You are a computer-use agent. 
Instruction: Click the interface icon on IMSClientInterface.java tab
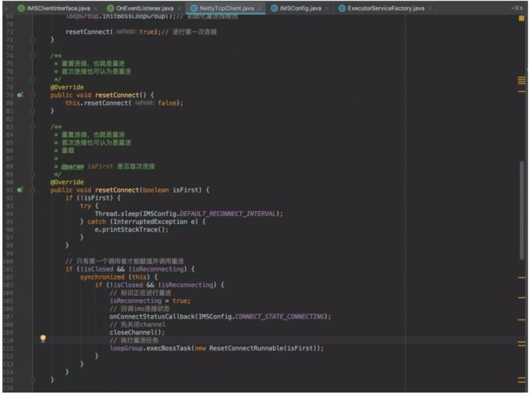21,8
